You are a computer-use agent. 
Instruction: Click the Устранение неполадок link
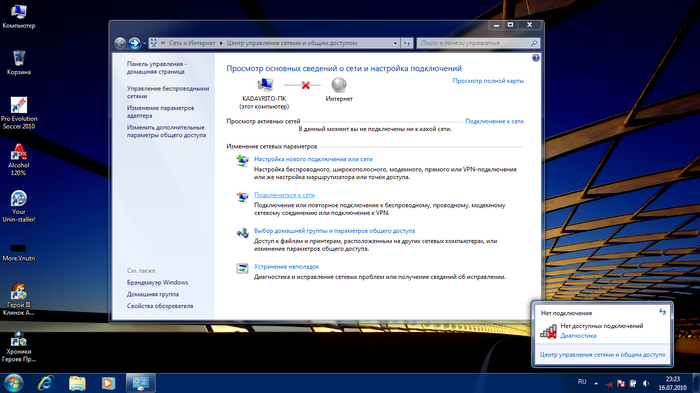[286, 267]
